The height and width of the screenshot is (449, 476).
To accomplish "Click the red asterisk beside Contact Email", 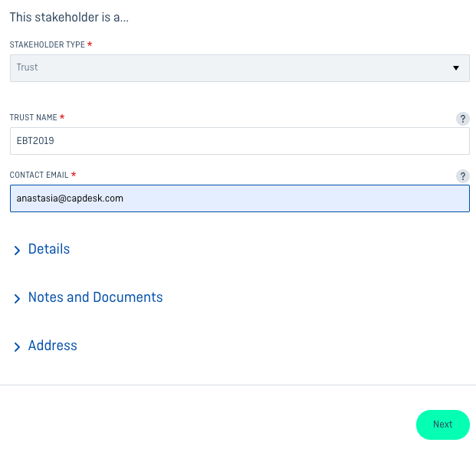I will (x=74, y=174).
